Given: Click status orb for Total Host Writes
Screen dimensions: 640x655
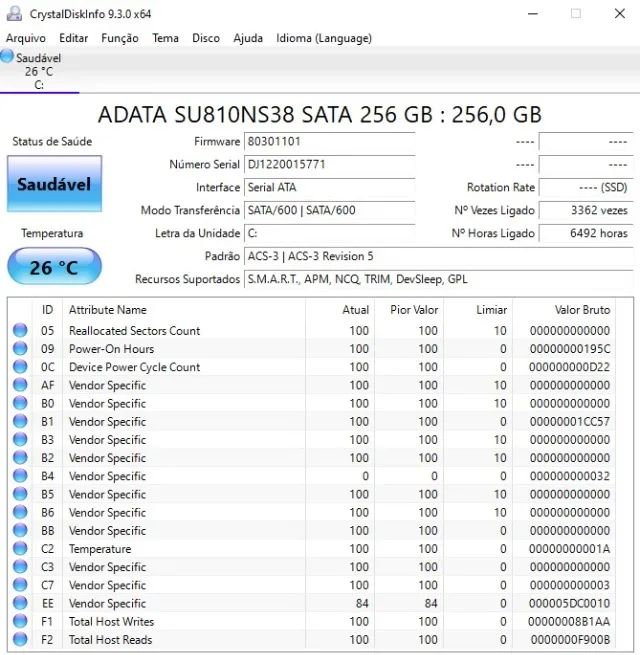Looking at the screenshot, I should coord(20,621).
